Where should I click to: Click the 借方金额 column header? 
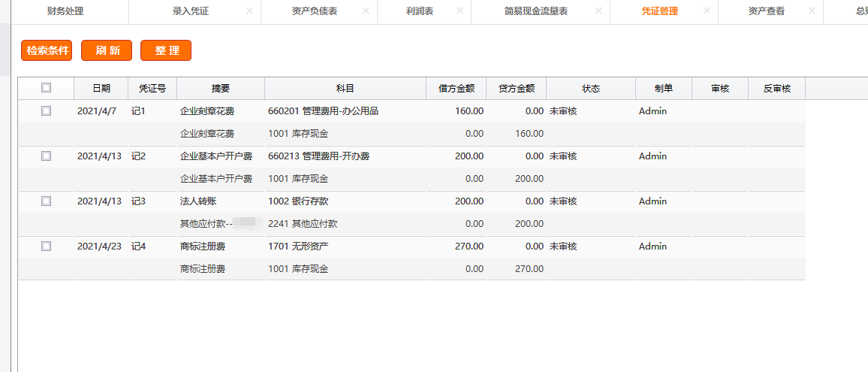coord(456,89)
